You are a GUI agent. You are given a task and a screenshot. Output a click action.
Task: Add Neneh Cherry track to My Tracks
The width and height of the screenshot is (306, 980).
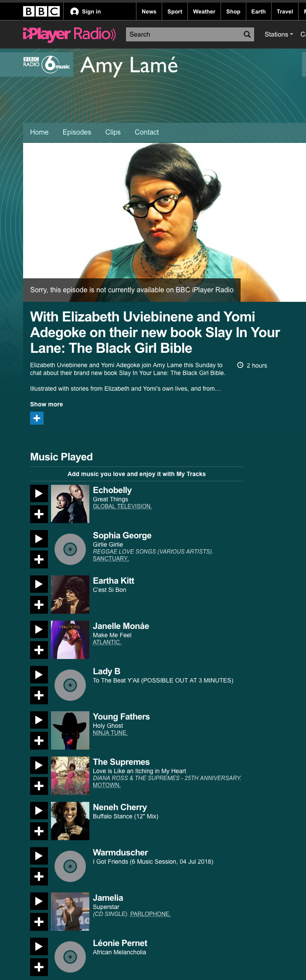39,831
